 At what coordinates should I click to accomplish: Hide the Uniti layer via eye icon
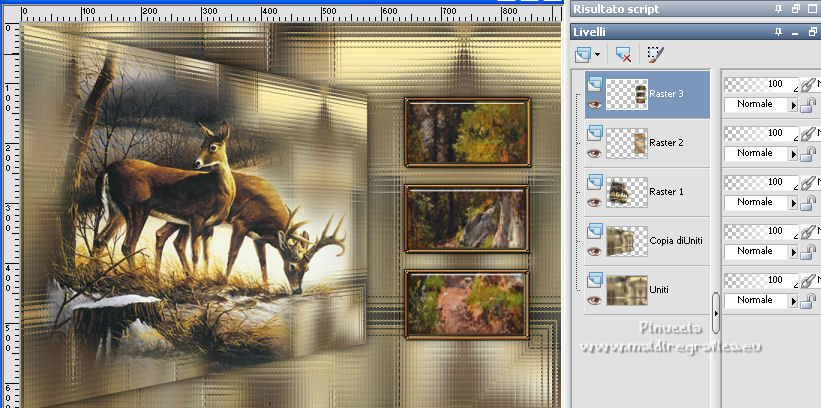pyautogui.click(x=594, y=300)
